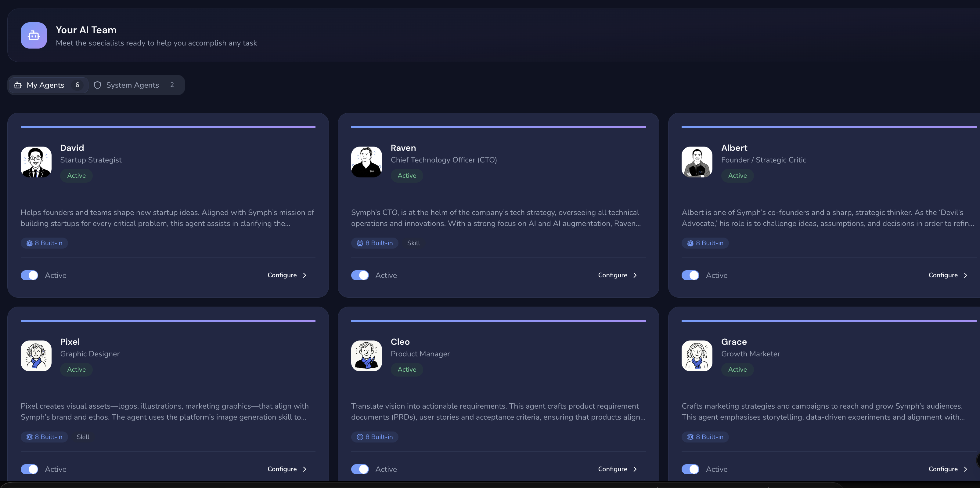Open Configure chevron on David's card
Screen dimensions: 980x488
coord(304,275)
